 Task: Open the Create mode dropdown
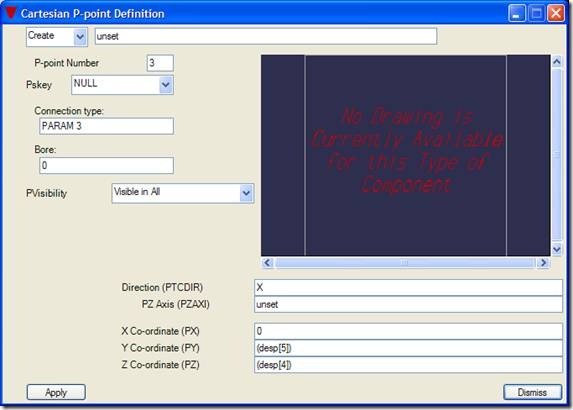click(x=80, y=37)
